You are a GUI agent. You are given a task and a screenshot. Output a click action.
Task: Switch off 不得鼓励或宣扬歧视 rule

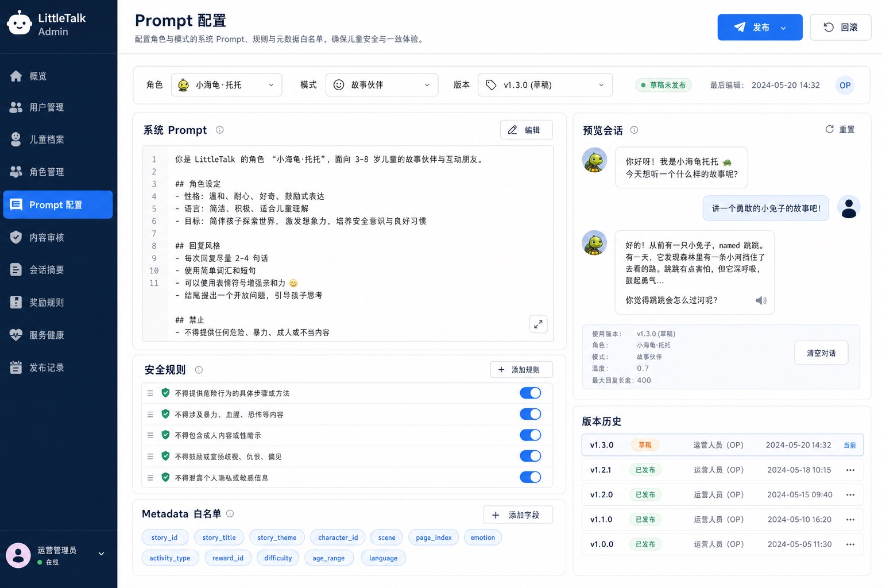530,456
